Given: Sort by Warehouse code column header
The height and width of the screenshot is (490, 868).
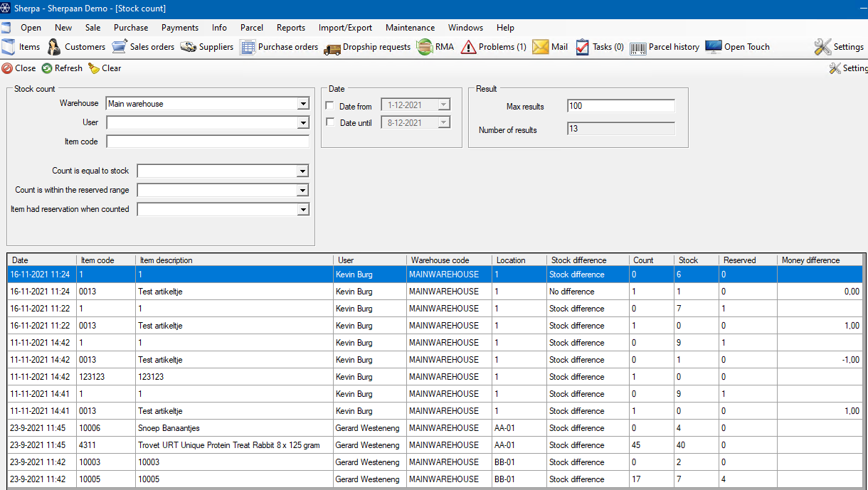Looking at the screenshot, I should 449,260.
